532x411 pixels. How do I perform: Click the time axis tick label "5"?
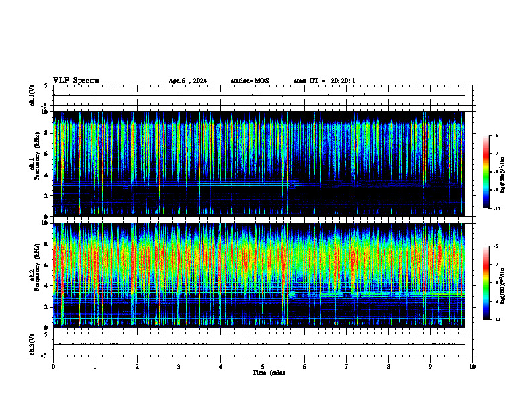tap(263, 367)
